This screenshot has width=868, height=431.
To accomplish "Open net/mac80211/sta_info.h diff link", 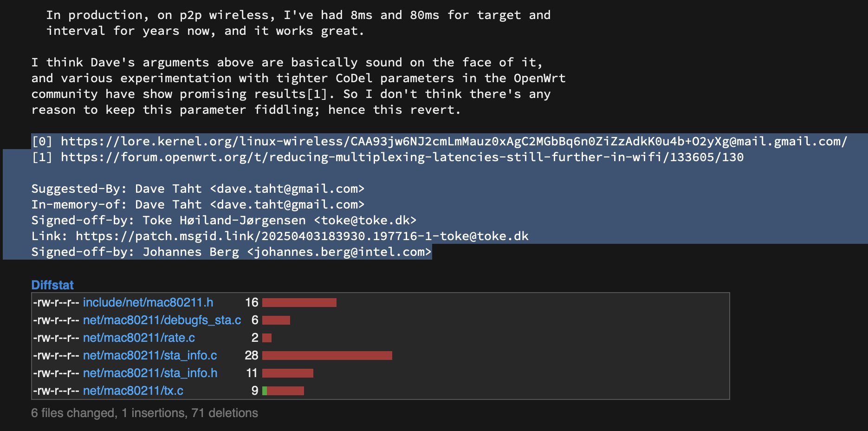I will coord(150,373).
